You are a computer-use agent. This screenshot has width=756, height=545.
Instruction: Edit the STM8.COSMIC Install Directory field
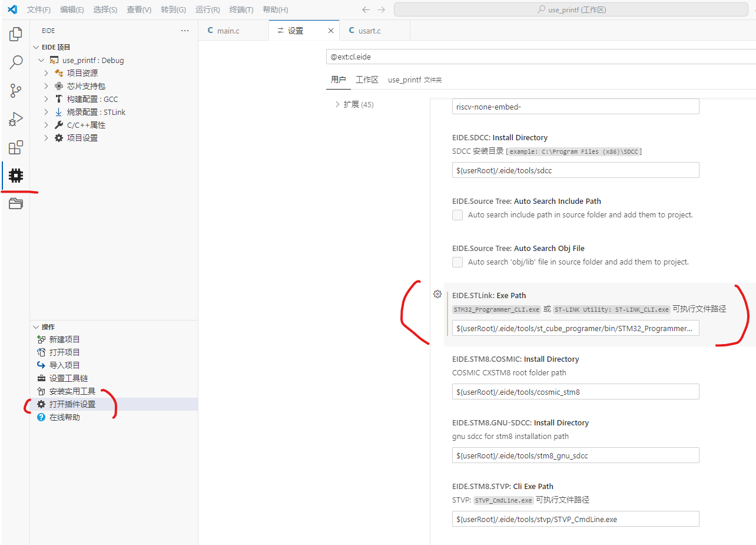point(576,392)
